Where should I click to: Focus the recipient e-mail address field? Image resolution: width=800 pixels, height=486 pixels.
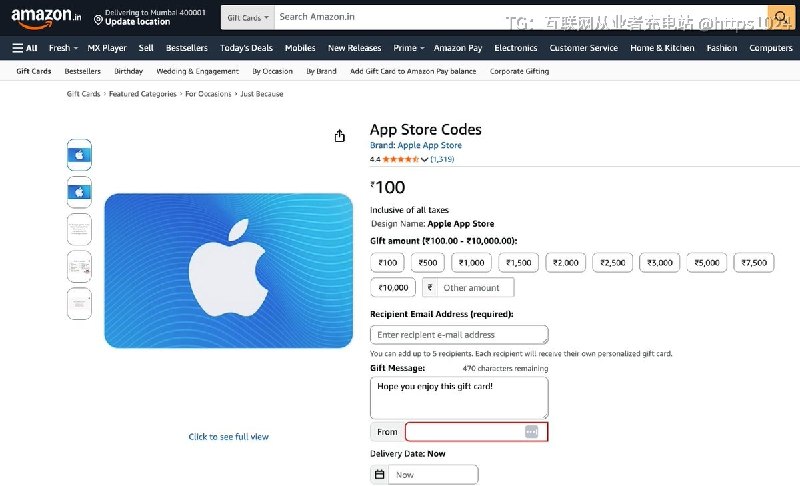pos(459,335)
